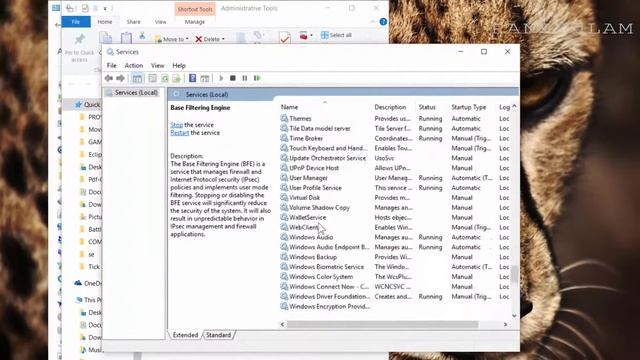Select the Windows Connect Now service
640x360 pixels.
pos(329,287)
